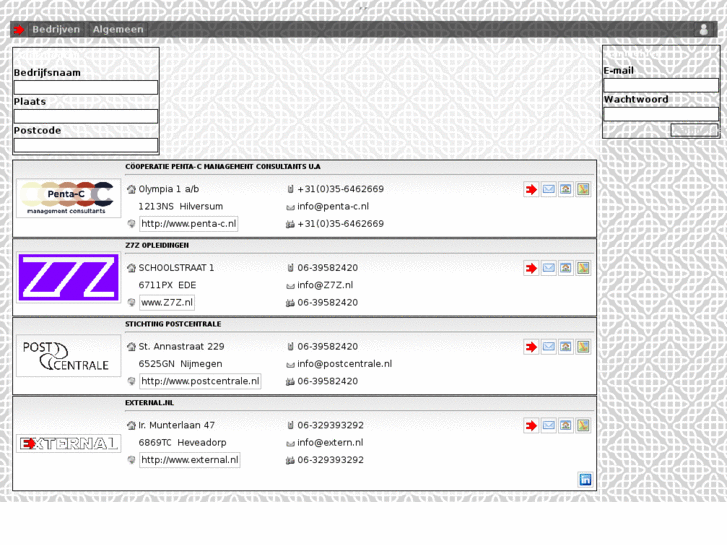The image size is (727, 545).
Task: Click the 6525GN Nijmegen postcode line
Action: point(180,364)
